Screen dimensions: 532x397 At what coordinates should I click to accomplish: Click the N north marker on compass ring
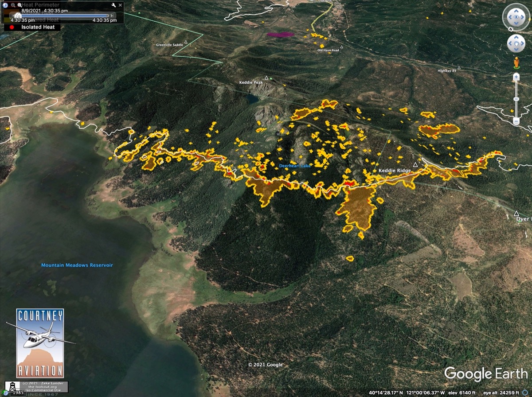point(511,29)
